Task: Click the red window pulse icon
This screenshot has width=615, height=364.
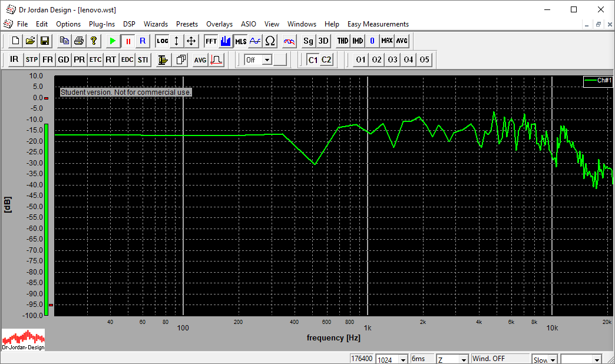Action: [x=216, y=59]
